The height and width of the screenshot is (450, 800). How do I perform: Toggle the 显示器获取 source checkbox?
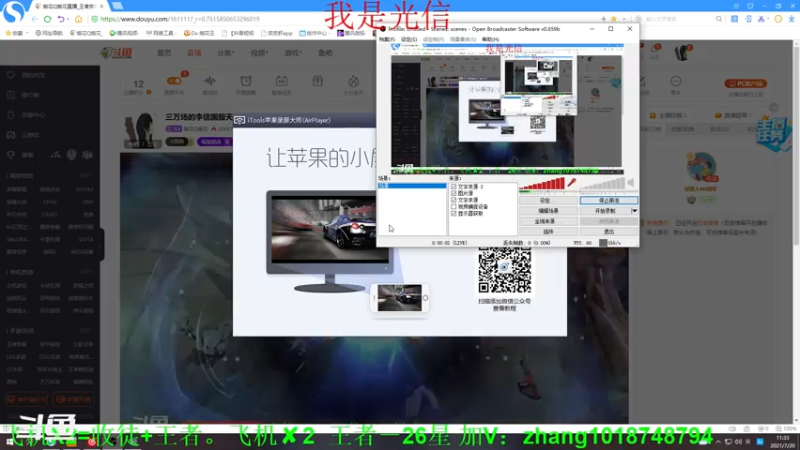[454, 213]
